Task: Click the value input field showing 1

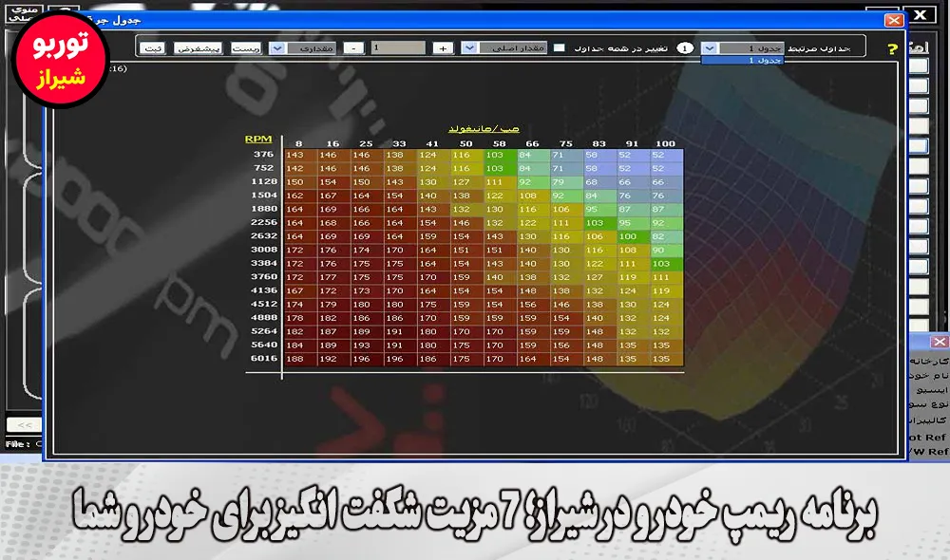Action: 399,47
